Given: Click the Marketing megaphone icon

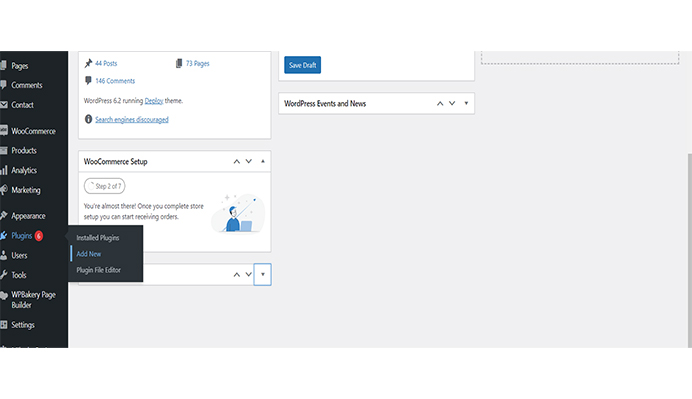Looking at the screenshot, I should pyautogui.click(x=4, y=190).
